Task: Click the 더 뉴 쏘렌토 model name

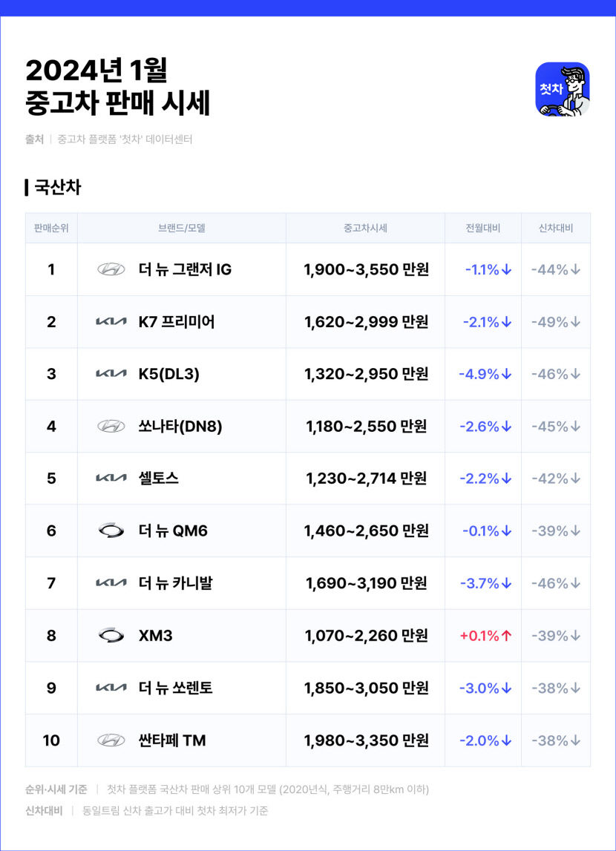Action: (175, 688)
